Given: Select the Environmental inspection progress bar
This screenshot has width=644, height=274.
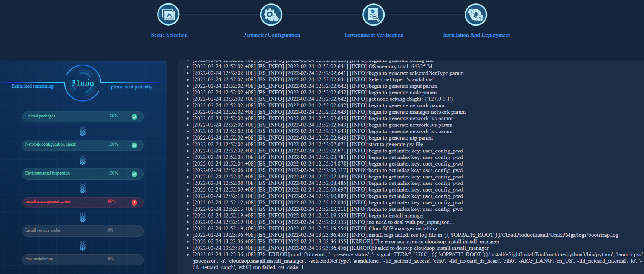Looking at the screenshot, I should [83, 174].
